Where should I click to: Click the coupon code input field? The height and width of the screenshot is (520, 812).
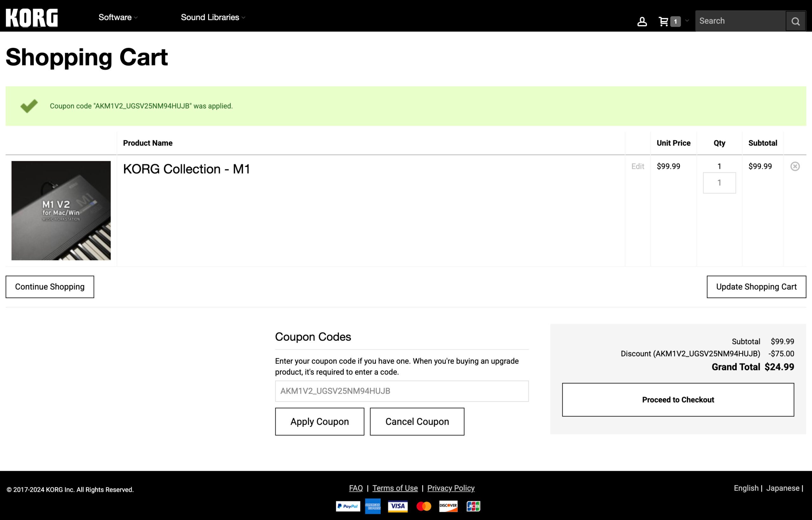point(402,391)
